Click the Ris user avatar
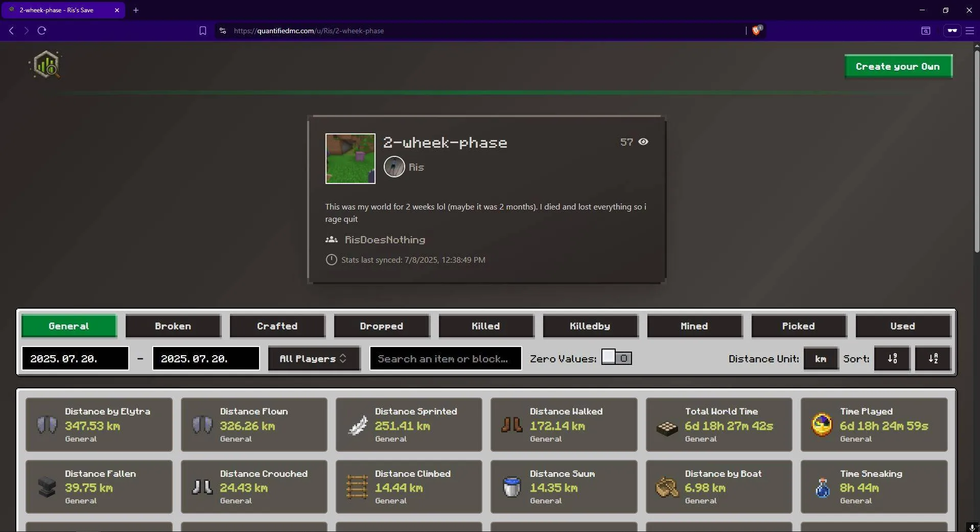 (394, 167)
